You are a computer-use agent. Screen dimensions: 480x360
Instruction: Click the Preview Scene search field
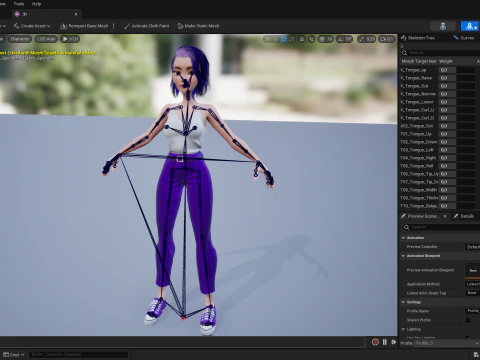(x=441, y=227)
